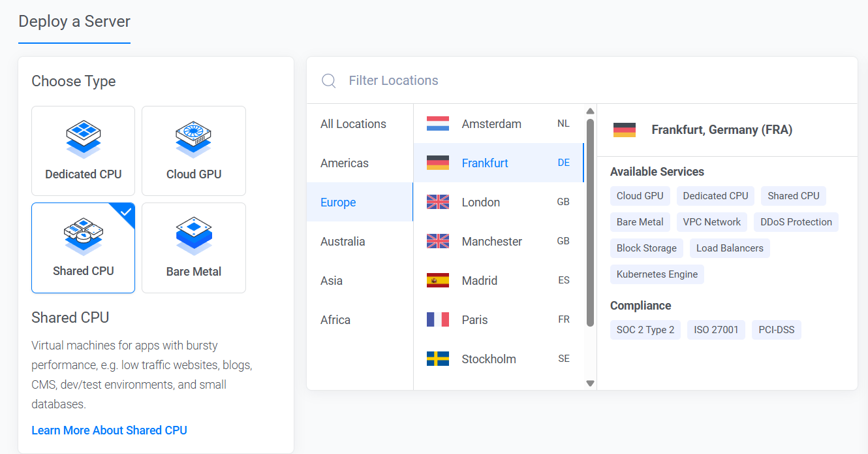Click the Available Services heading
The image size is (868, 454).
(x=657, y=172)
